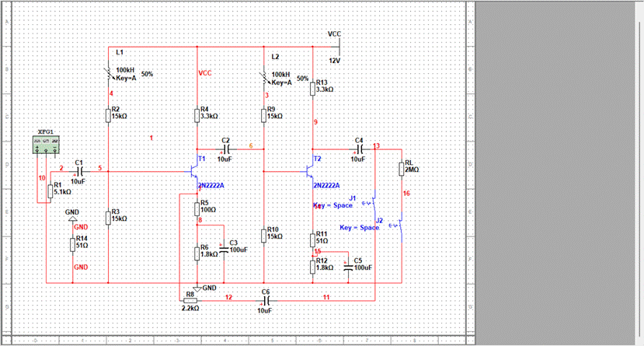Select capacitor C6 symbol
This screenshot has height=346, width=644.
tap(266, 301)
